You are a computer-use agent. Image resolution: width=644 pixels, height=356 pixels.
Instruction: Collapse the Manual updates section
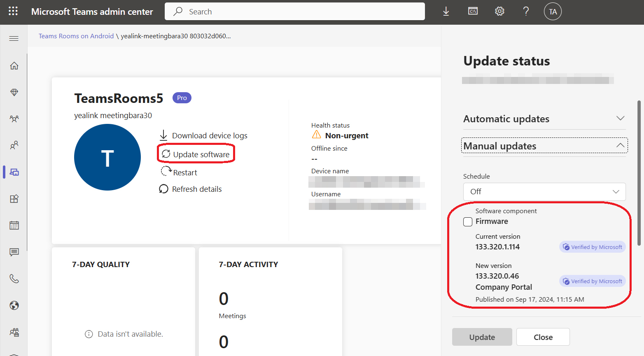544,146
